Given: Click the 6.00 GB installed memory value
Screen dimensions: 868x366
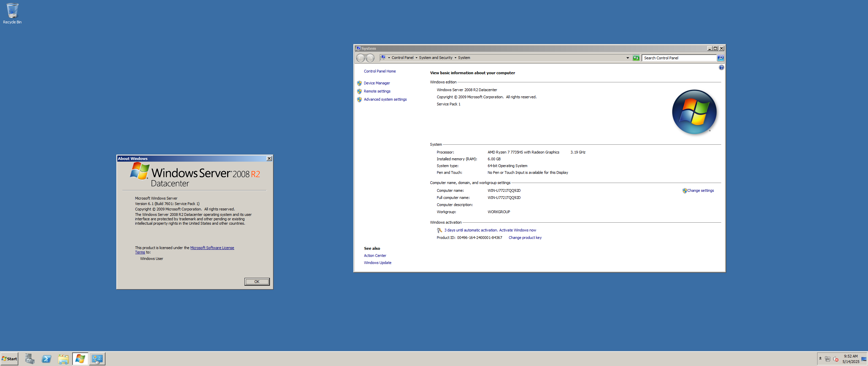Looking at the screenshot, I should tap(494, 159).
